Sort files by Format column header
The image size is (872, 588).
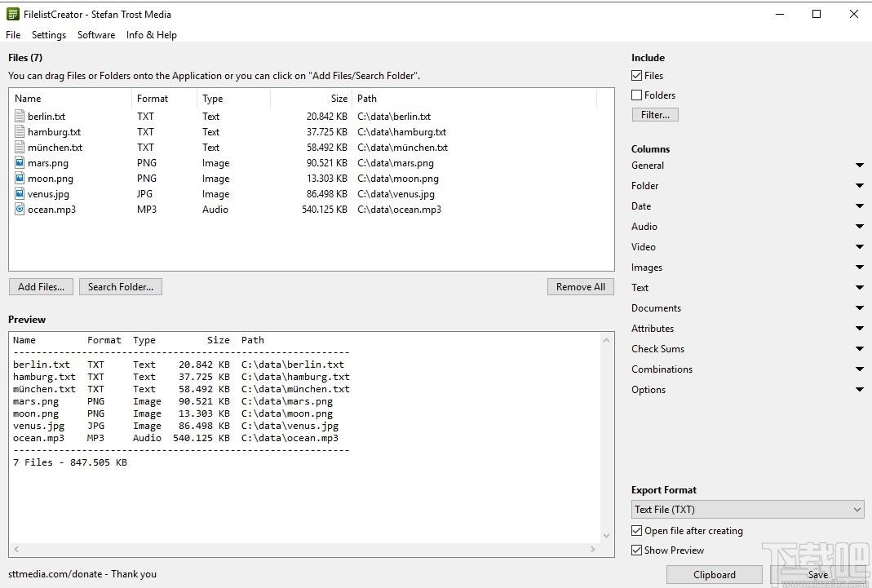pos(164,99)
